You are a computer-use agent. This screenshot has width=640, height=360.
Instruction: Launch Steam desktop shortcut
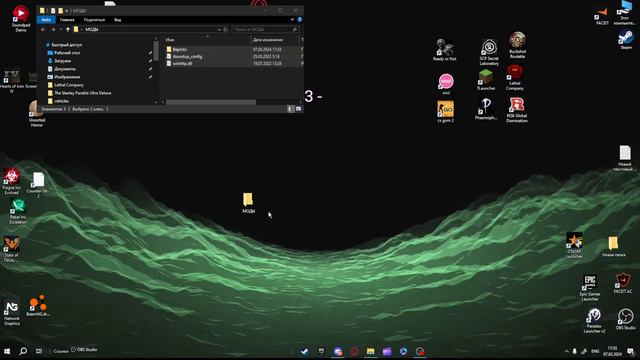pos(626,40)
